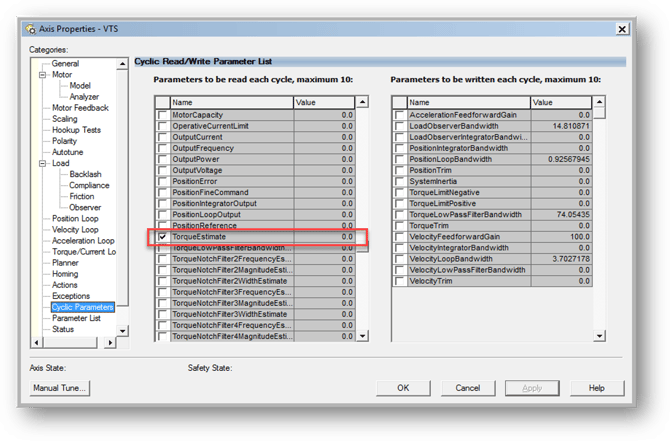Select the SystemInertia row name
The image size is (670, 441).
pos(433,181)
